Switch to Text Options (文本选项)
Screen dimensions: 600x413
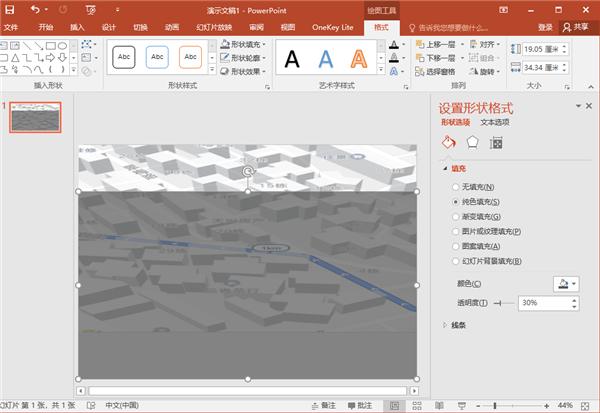(x=495, y=122)
